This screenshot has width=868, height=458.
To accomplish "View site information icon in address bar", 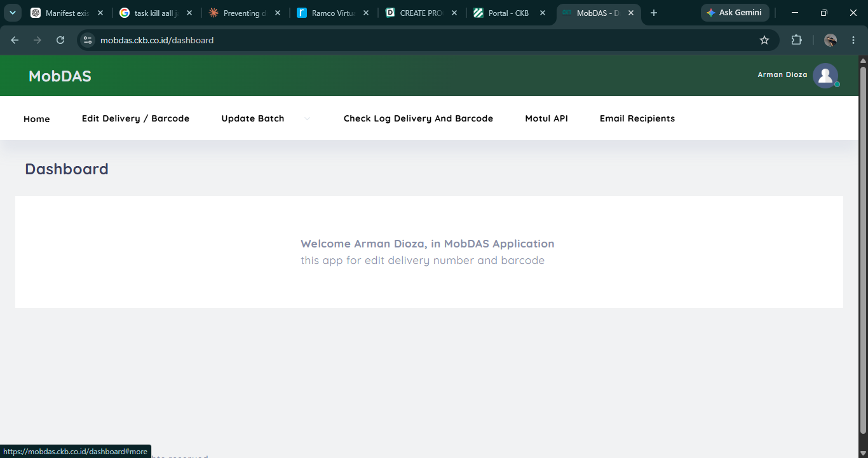I will (x=88, y=40).
